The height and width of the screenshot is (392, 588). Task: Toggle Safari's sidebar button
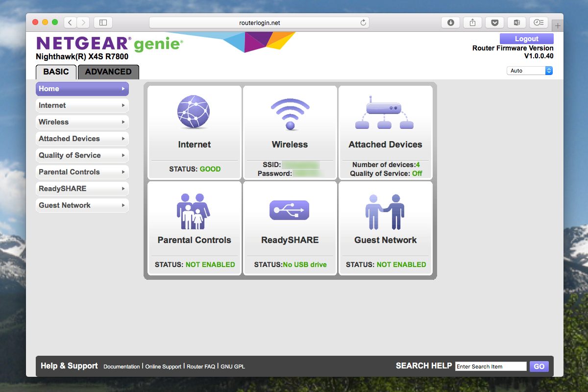tap(103, 23)
